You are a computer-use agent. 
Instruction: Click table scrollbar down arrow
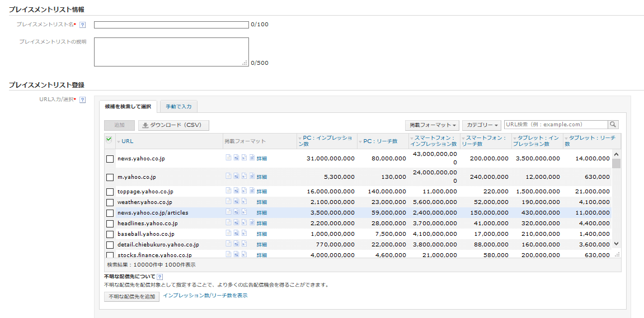point(616,244)
